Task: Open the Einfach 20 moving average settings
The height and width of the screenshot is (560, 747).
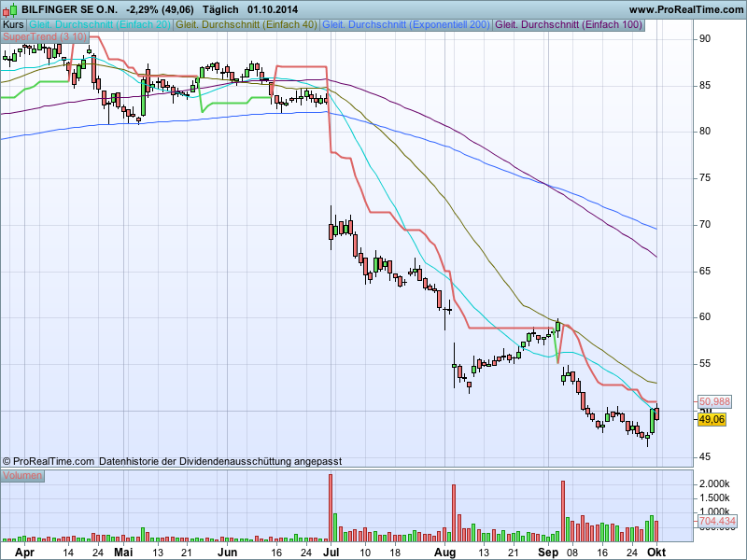Action: [x=101, y=24]
